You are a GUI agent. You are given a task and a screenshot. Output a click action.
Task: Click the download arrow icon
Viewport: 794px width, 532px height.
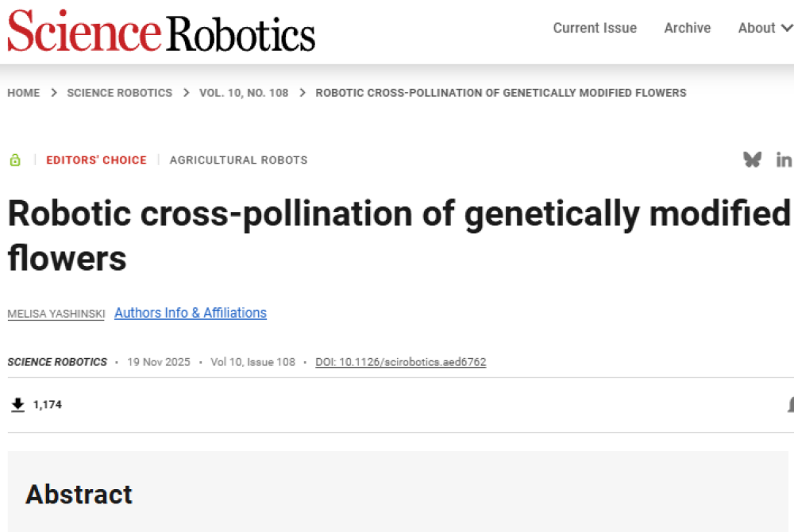coord(17,405)
